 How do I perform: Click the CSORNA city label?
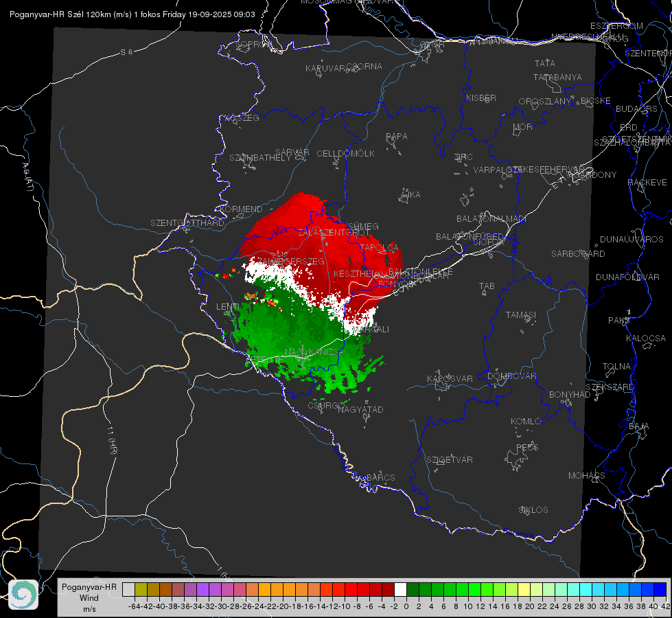(x=364, y=67)
